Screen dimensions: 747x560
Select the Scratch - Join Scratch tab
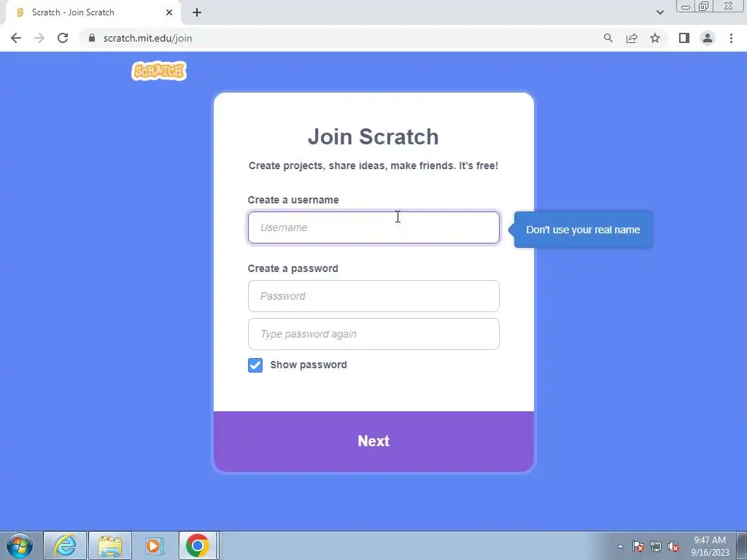tap(93, 12)
